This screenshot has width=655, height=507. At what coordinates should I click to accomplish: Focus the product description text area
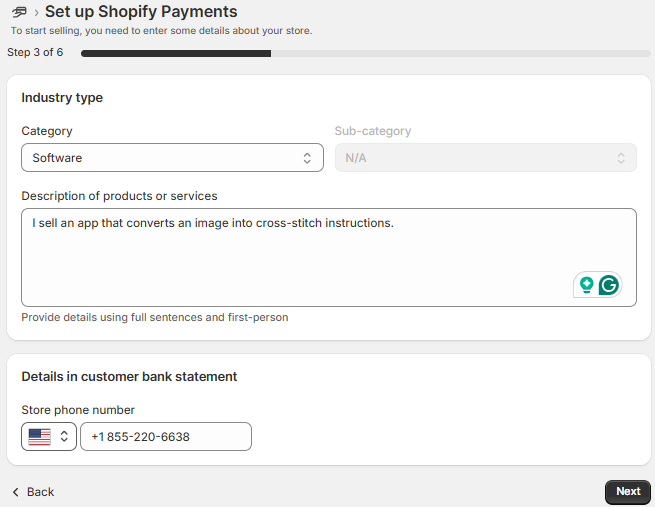point(329,258)
